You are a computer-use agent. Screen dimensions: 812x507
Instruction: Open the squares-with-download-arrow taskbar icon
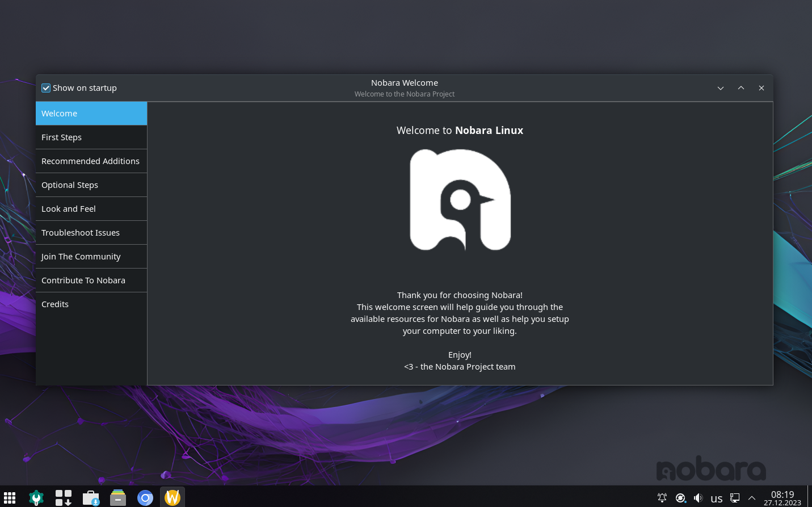click(64, 498)
